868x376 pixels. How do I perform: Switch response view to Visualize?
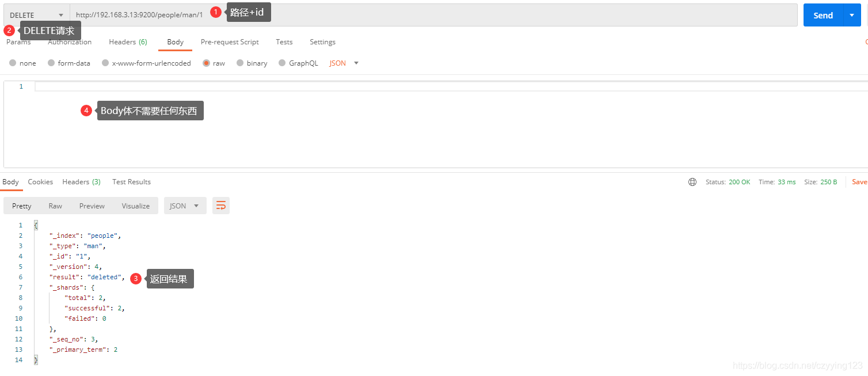pos(136,206)
